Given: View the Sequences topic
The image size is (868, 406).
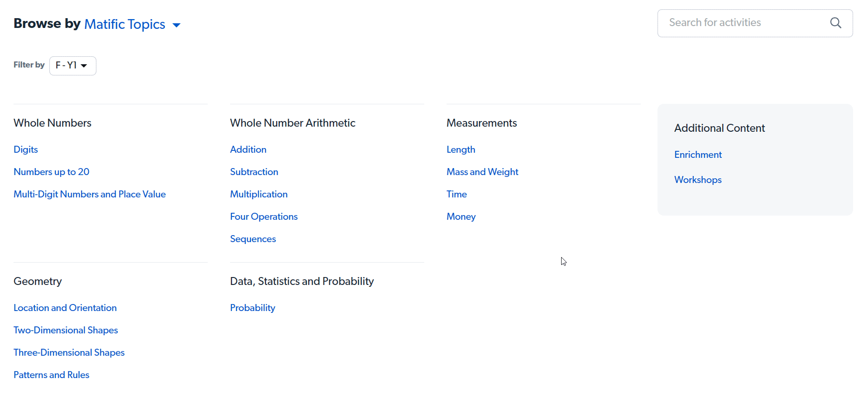Looking at the screenshot, I should (253, 238).
